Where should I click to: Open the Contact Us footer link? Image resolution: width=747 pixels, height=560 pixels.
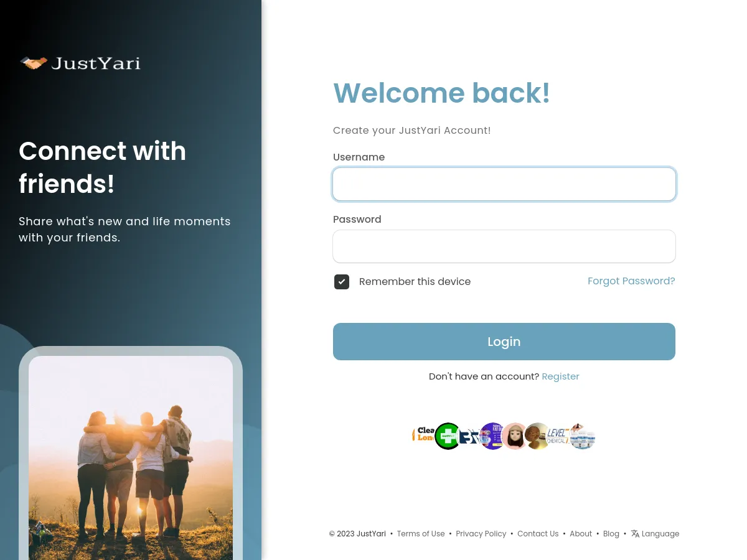(538, 534)
